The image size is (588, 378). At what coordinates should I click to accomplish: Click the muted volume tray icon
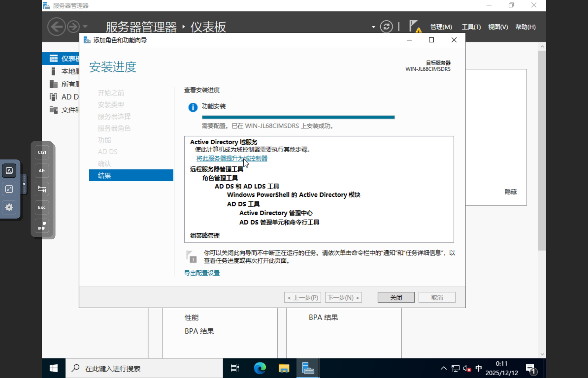pos(467,368)
